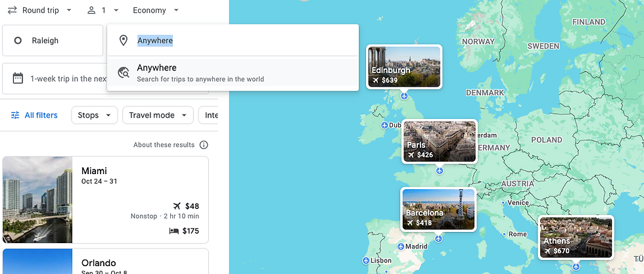The image size is (644, 274).
Task: Click the Paris airport pin below card
Action: tap(440, 170)
